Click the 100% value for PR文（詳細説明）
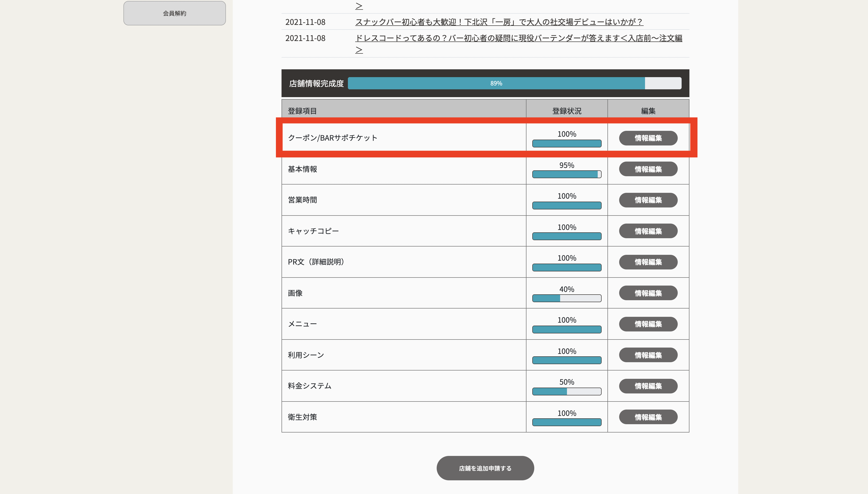868x494 pixels. pyautogui.click(x=566, y=258)
